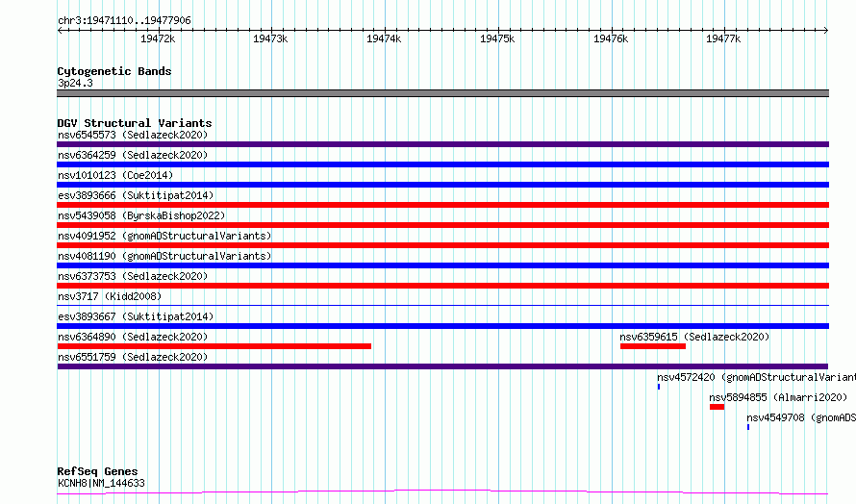Screen dimensions: 856x504
Task: Click the left arrow end of the ruler
Action: [x=60, y=30]
